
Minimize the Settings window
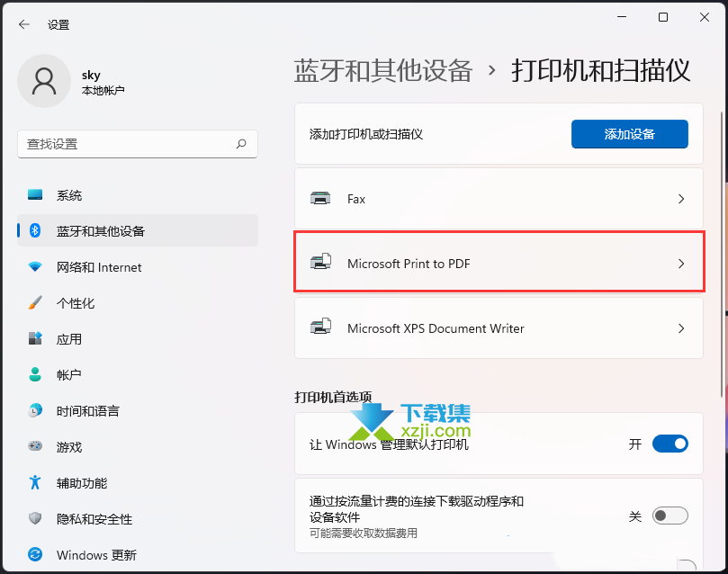coord(622,17)
